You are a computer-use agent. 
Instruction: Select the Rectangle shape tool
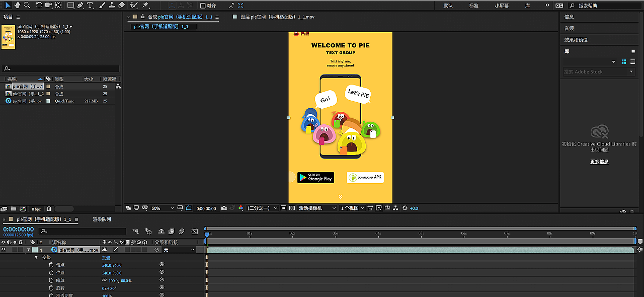tap(71, 5)
